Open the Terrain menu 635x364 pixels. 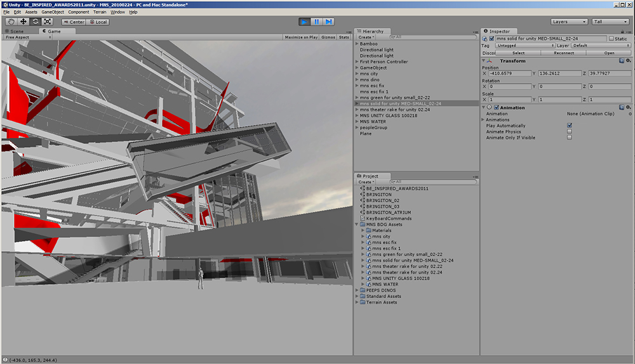[100, 12]
